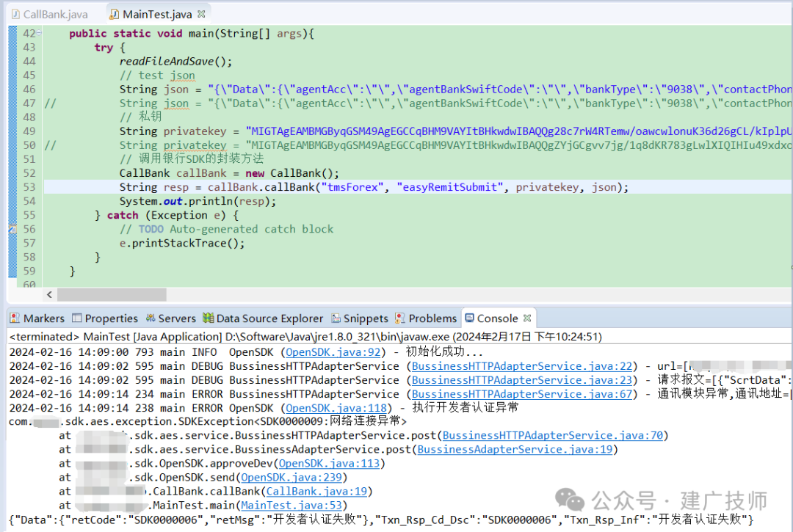Open the Problems view tab

(x=426, y=318)
